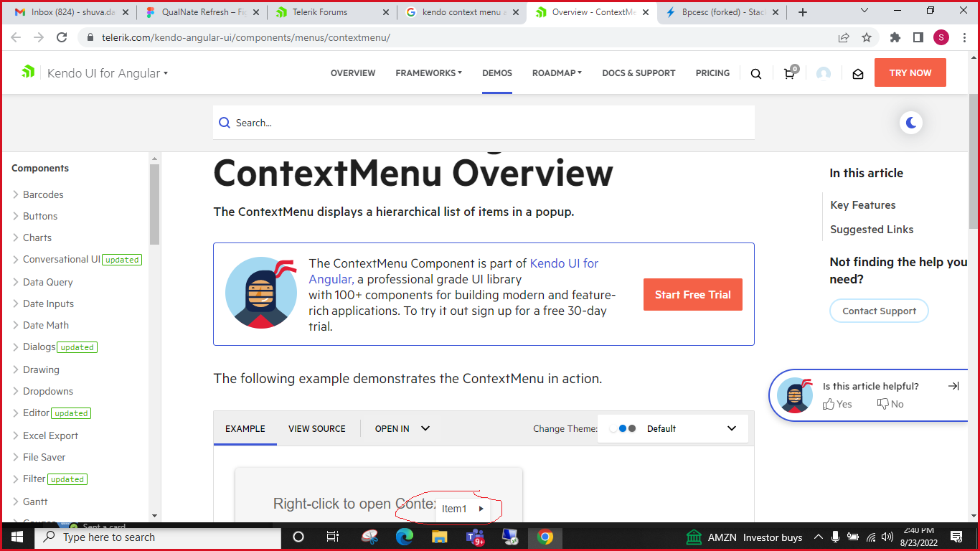The width and height of the screenshot is (980, 551).
Task: Reload the page with refresh icon
Action: pyautogui.click(x=62, y=37)
